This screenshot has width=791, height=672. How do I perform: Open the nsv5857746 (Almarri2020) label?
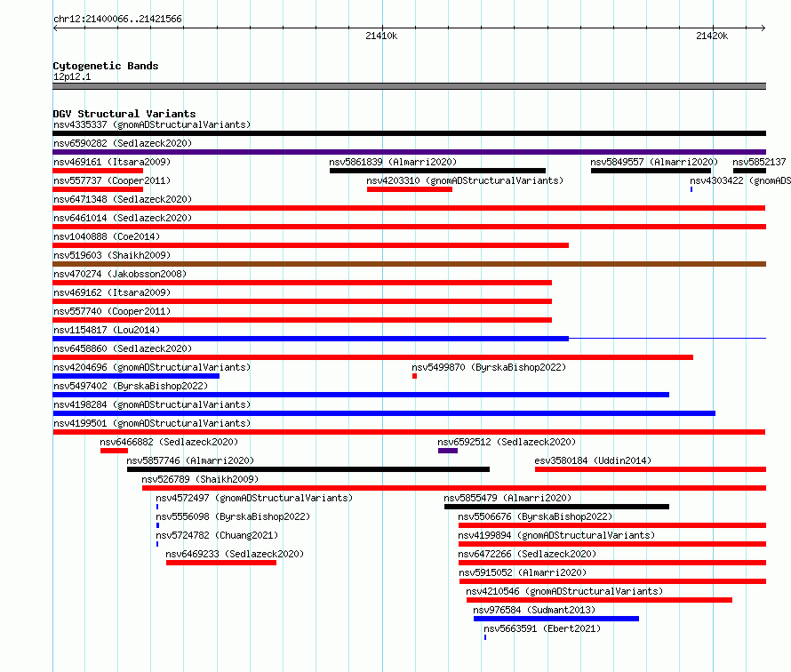click(190, 460)
